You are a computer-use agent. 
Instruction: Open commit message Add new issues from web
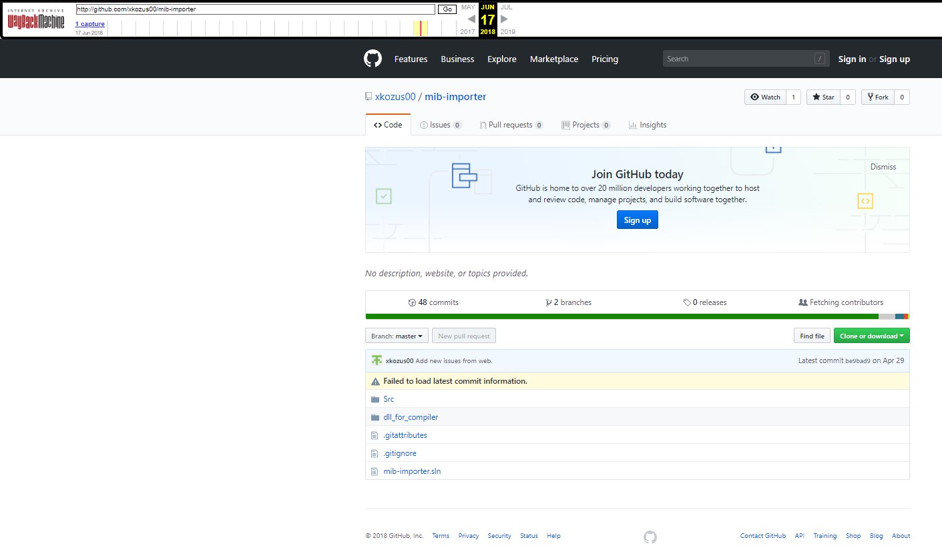tap(454, 360)
